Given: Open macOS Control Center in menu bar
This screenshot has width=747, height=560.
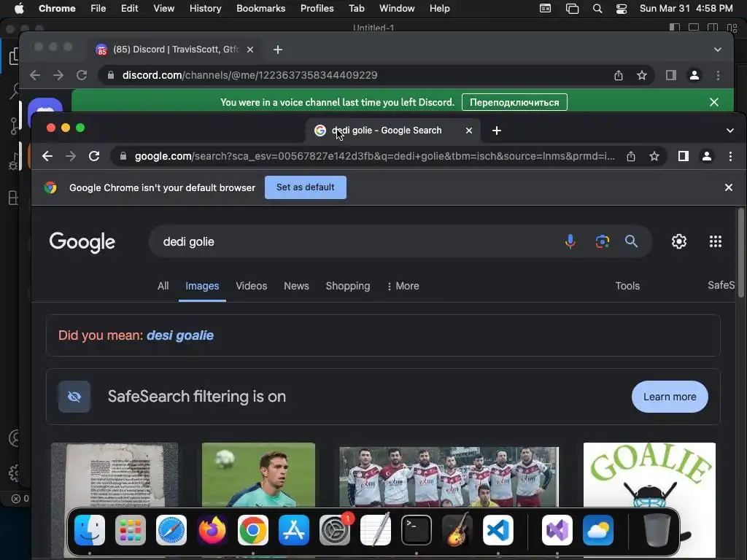Looking at the screenshot, I should coord(622,9).
